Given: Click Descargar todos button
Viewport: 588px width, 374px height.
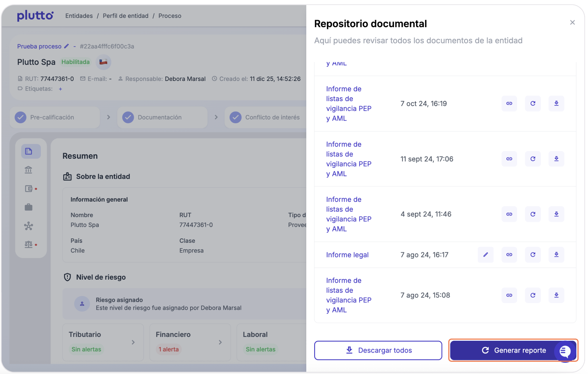Looking at the screenshot, I should click(x=378, y=350).
